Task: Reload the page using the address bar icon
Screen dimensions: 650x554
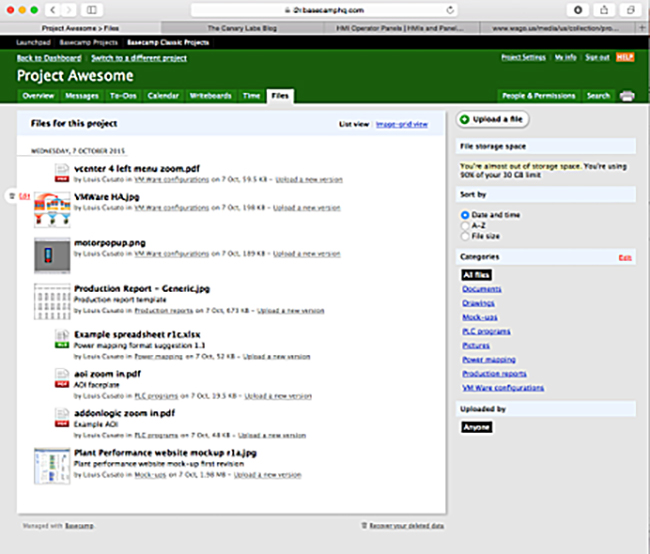Action: [x=451, y=9]
